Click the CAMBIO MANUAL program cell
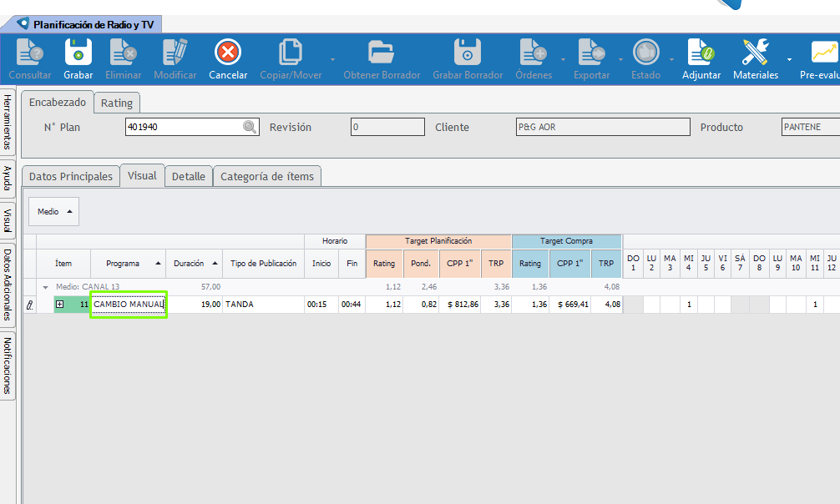The width and height of the screenshot is (840, 504). tap(129, 305)
